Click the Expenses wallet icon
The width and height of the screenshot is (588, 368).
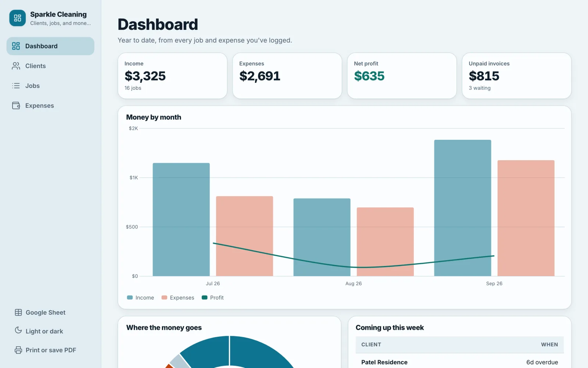(x=16, y=106)
